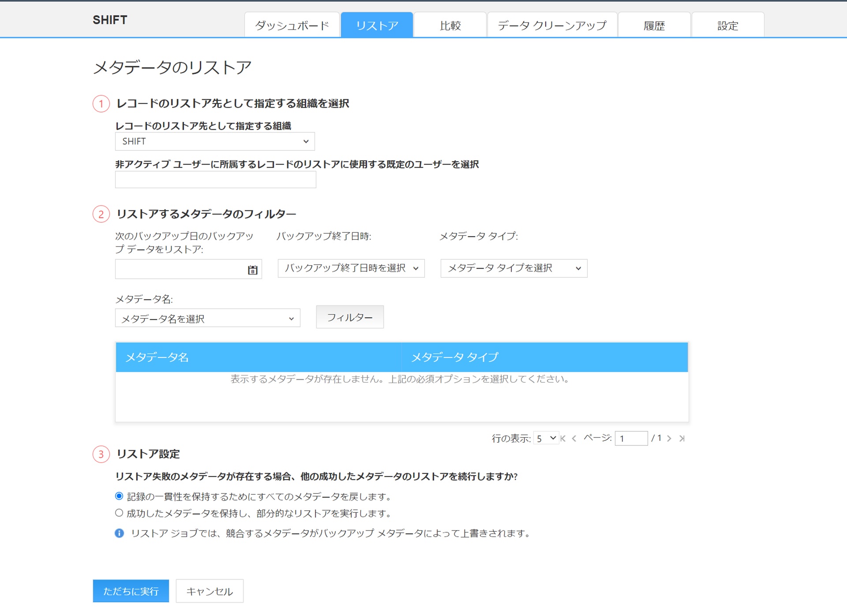Click the 行の表示: label
The width and height of the screenshot is (847, 616).
point(511,438)
